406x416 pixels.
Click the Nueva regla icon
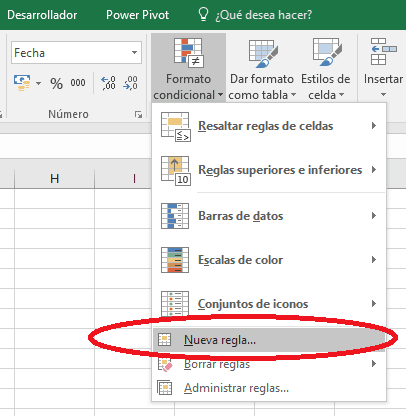[164, 339]
